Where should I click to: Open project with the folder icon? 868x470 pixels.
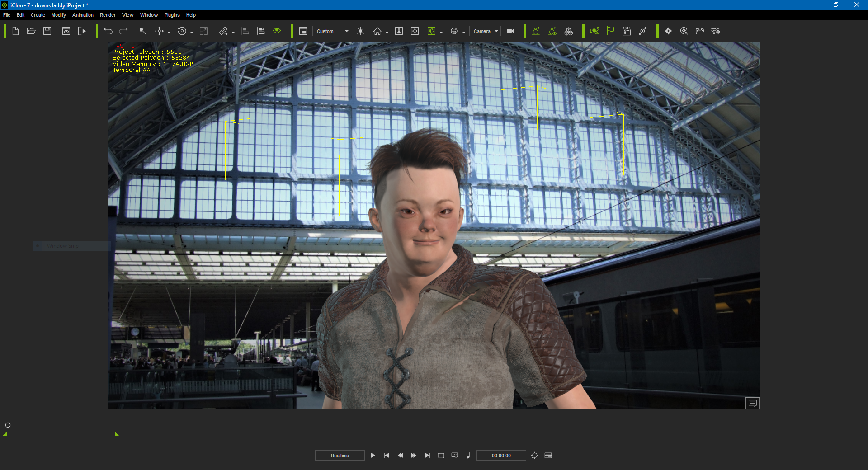point(31,31)
